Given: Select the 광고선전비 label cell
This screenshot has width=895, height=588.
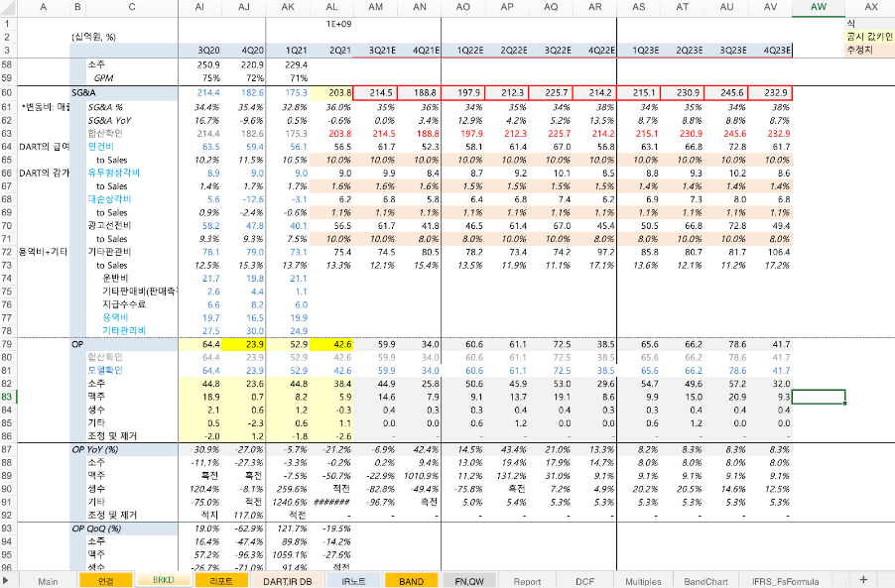Looking at the screenshot, I should pyautogui.click(x=132, y=225).
